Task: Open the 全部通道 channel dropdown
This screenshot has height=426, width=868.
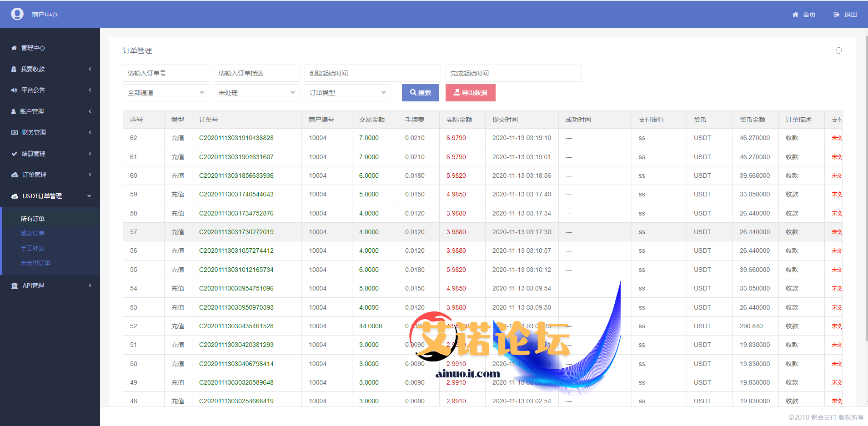Action: pyautogui.click(x=166, y=93)
